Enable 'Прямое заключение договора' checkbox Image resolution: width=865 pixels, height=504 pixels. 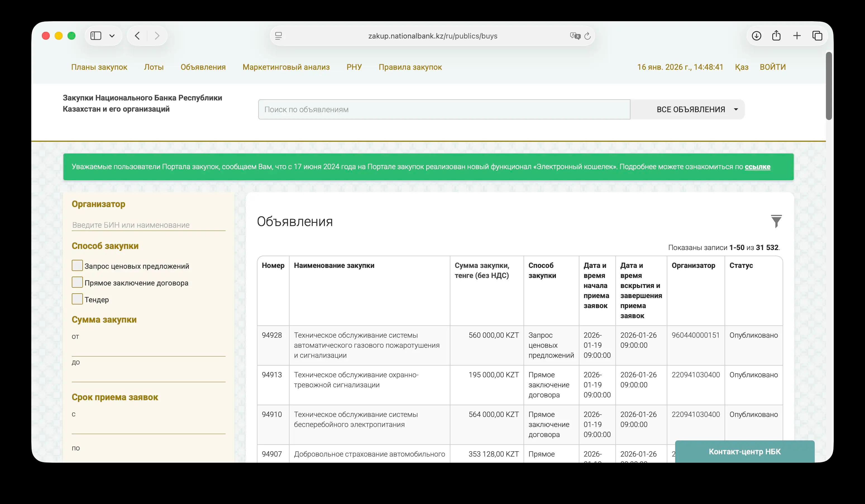coord(77,282)
